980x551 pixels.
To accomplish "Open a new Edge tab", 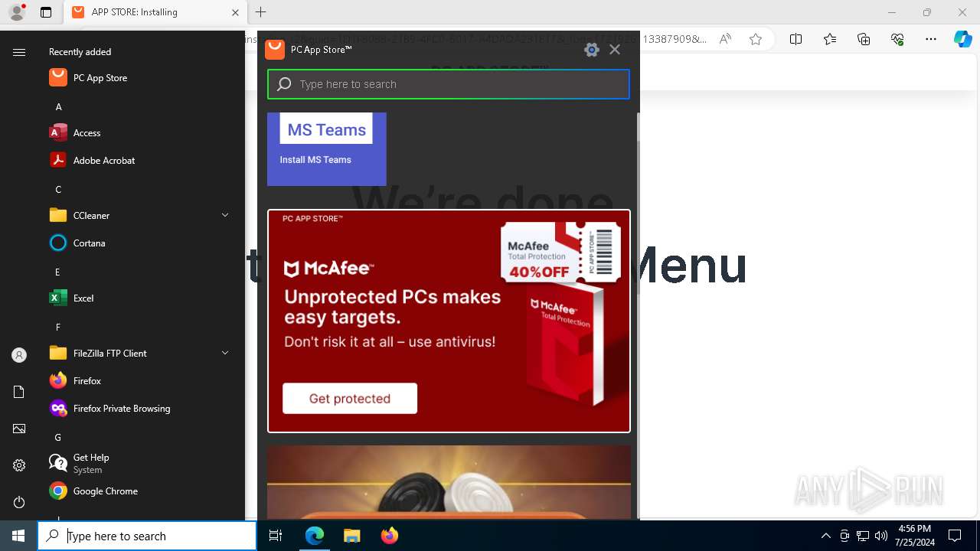I will [x=261, y=12].
